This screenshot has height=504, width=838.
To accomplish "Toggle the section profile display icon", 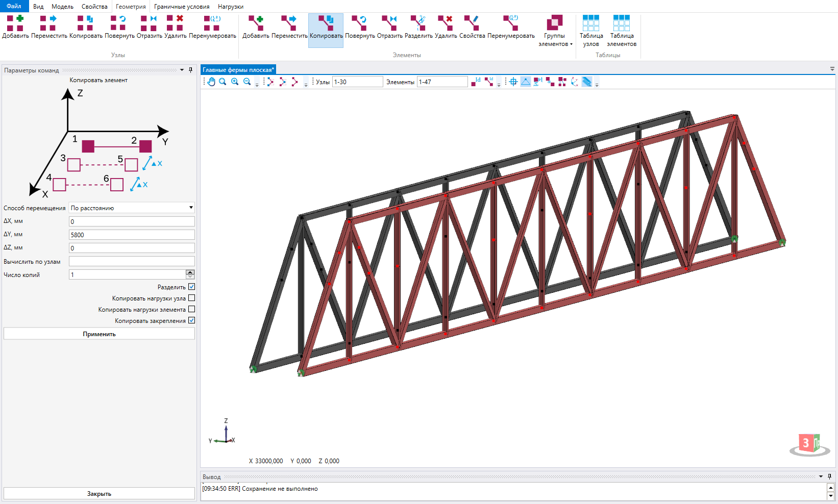I will (587, 82).
